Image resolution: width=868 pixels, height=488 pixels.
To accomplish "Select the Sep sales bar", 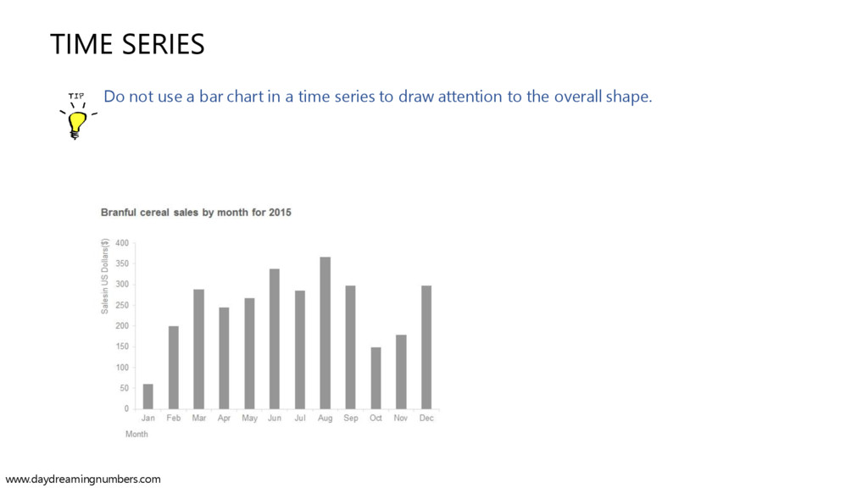I will pyautogui.click(x=350, y=347).
